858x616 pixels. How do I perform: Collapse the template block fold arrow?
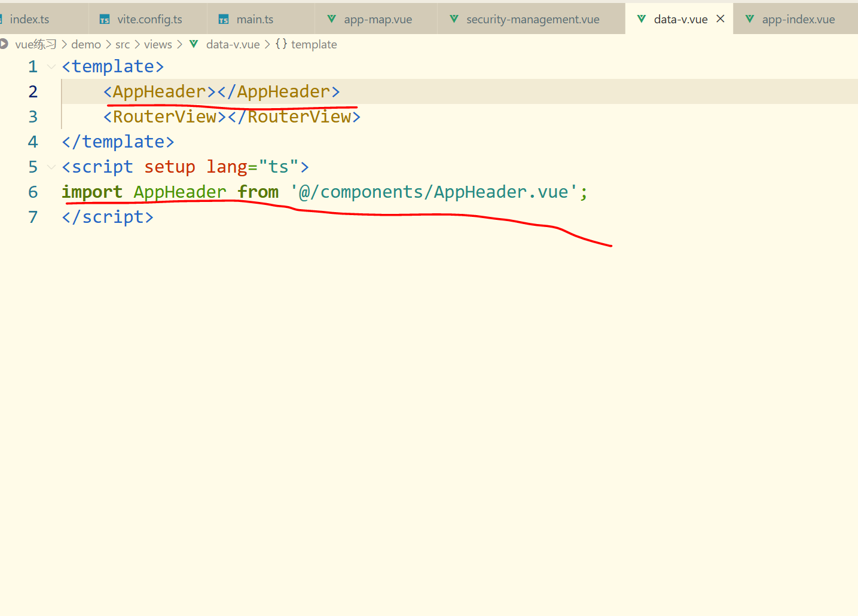tap(51, 66)
